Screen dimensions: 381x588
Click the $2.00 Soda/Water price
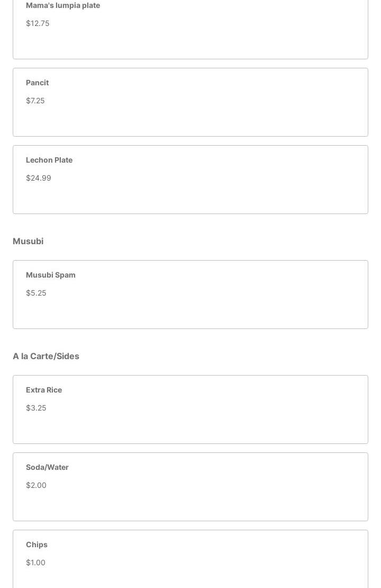click(36, 485)
